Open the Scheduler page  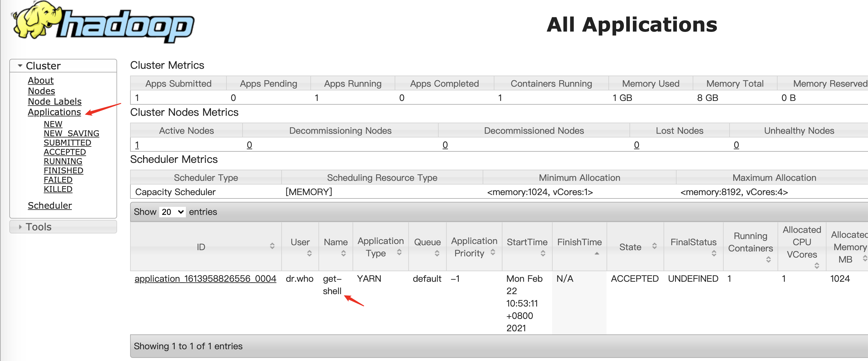click(50, 205)
